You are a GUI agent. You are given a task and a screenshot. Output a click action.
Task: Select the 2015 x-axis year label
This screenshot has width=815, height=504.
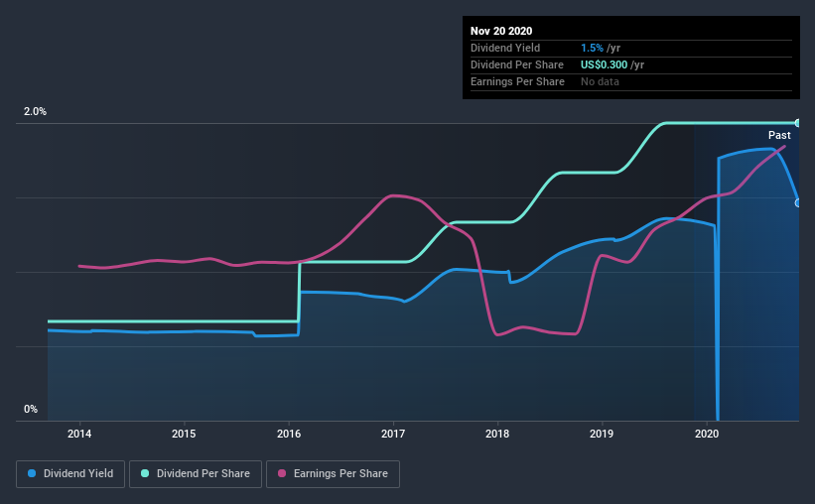pyautogui.click(x=184, y=434)
